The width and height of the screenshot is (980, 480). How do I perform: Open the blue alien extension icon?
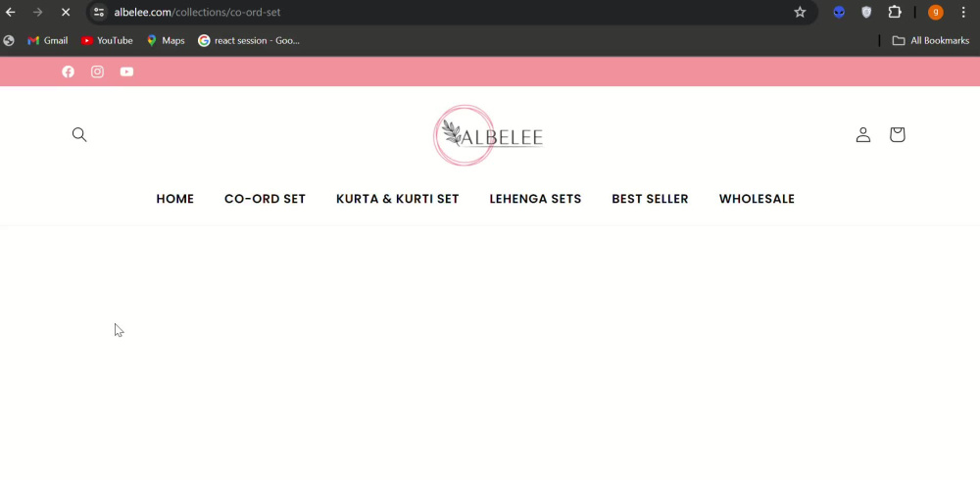tap(839, 12)
